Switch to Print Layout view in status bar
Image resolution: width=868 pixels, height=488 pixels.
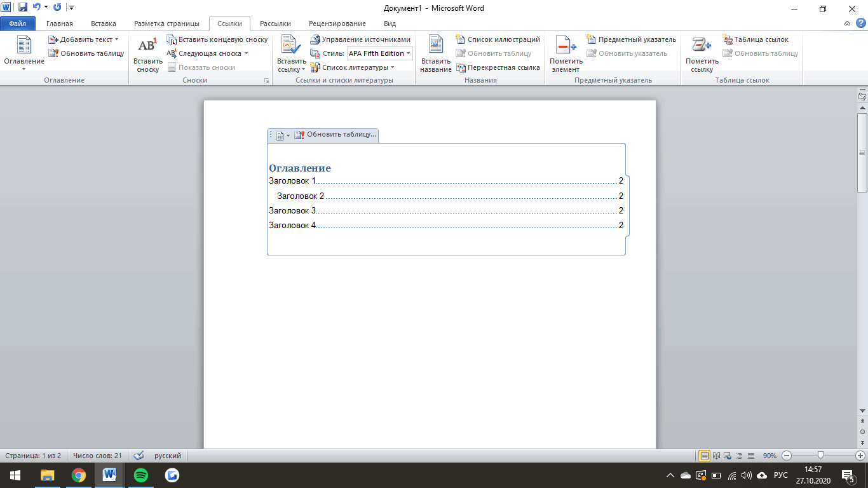(x=704, y=456)
